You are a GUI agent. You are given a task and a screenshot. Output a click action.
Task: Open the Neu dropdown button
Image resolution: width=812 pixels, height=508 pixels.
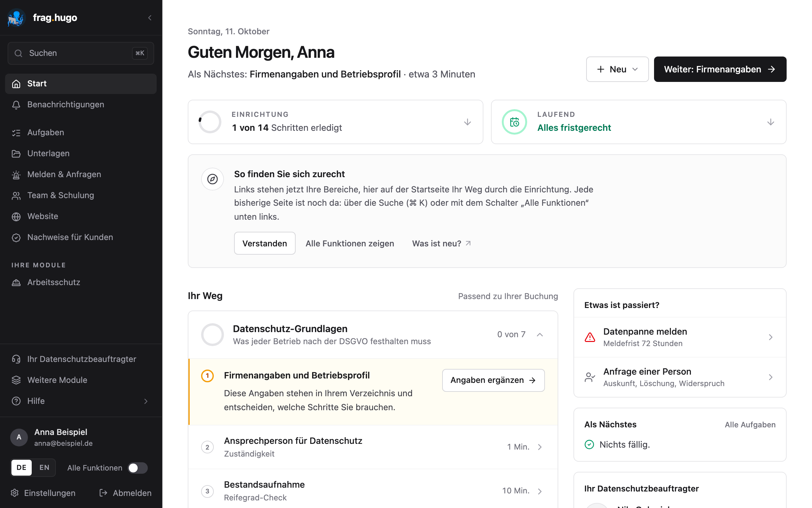pyautogui.click(x=617, y=69)
